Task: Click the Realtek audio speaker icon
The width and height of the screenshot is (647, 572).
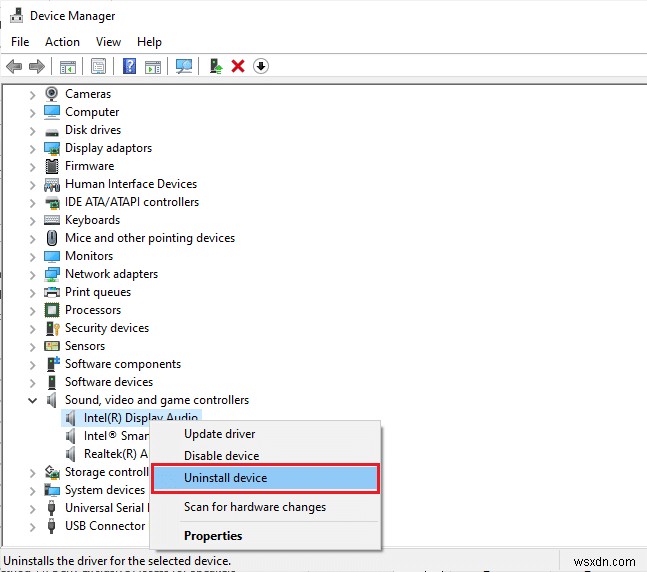Action: 71,454
